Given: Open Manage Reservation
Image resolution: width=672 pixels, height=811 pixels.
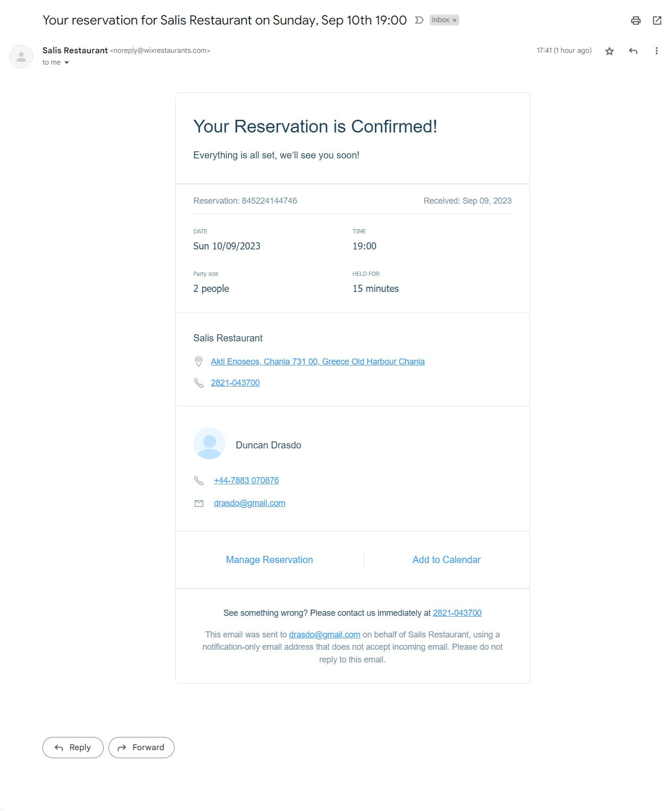Looking at the screenshot, I should (269, 560).
